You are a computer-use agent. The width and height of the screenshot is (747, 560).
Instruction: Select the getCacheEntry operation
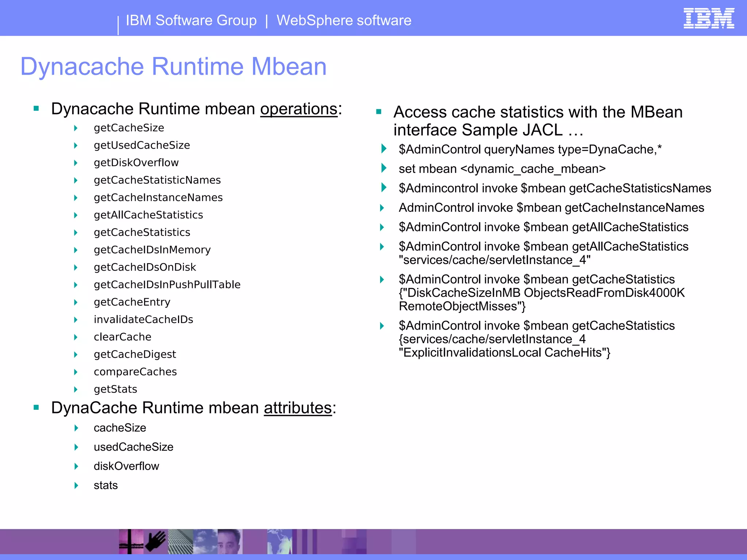click(132, 302)
